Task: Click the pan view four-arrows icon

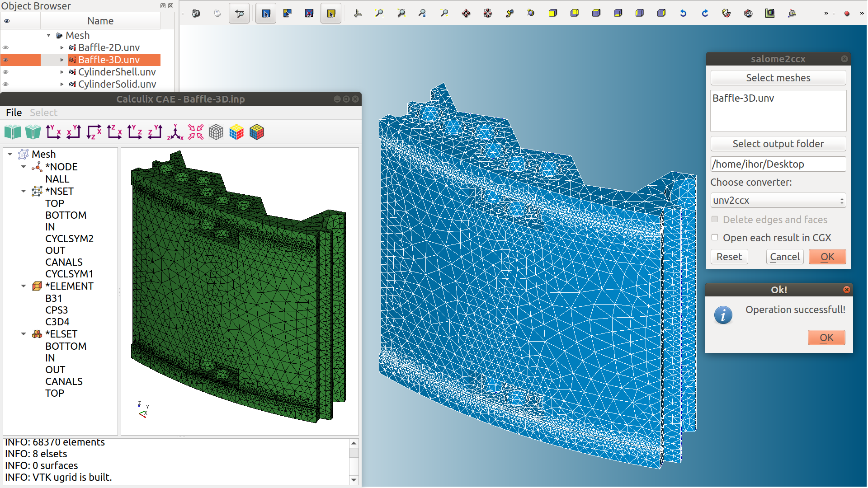Action: [466, 13]
